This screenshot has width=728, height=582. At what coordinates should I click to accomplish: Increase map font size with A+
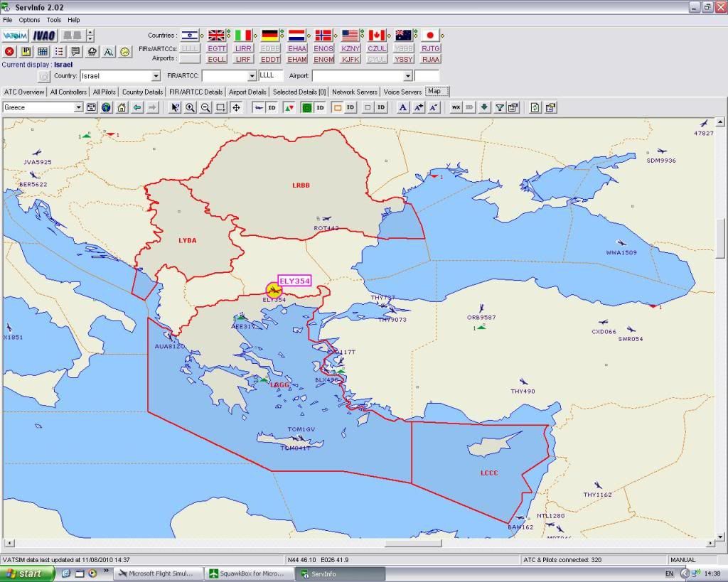point(418,107)
